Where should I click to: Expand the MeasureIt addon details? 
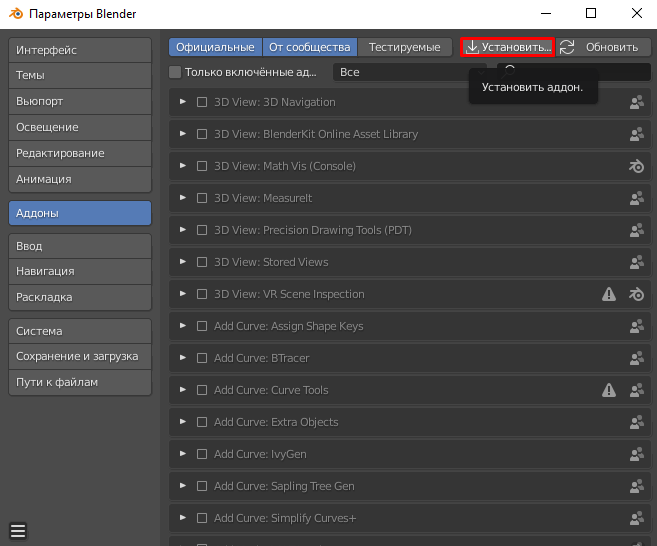click(183, 198)
